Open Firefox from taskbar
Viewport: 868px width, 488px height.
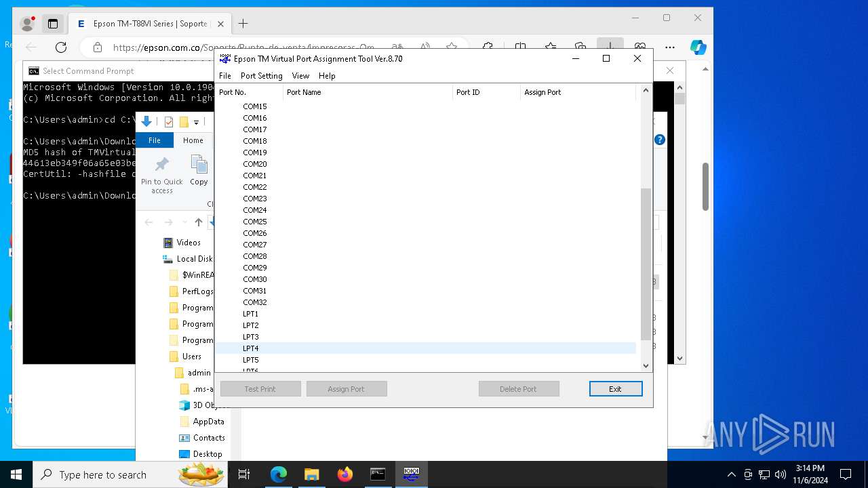click(344, 474)
